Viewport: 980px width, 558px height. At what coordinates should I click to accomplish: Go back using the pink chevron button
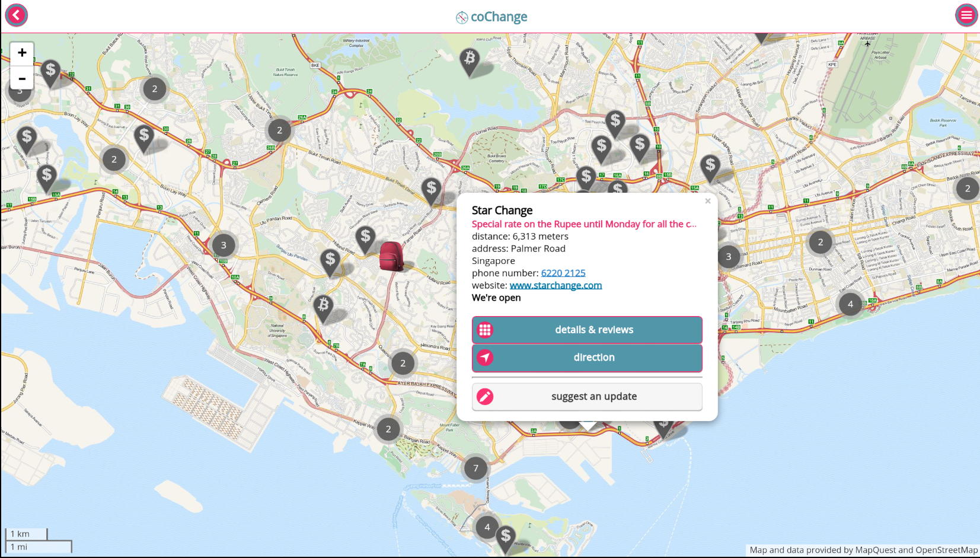17,15
